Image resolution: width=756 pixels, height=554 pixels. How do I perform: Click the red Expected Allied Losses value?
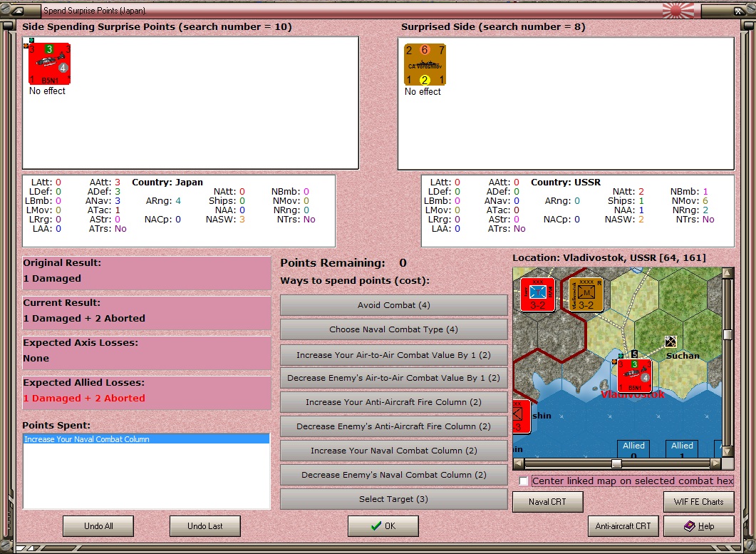pyautogui.click(x=84, y=398)
